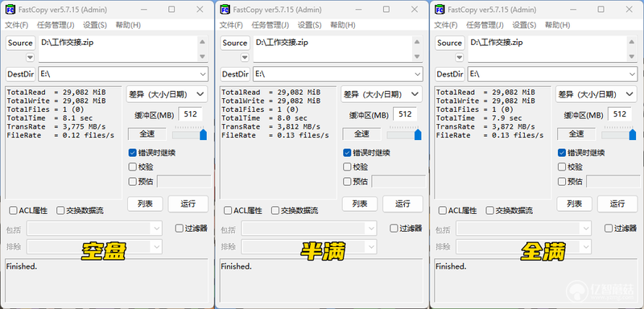
Task: Click source path field in middle window
Action: point(332,49)
